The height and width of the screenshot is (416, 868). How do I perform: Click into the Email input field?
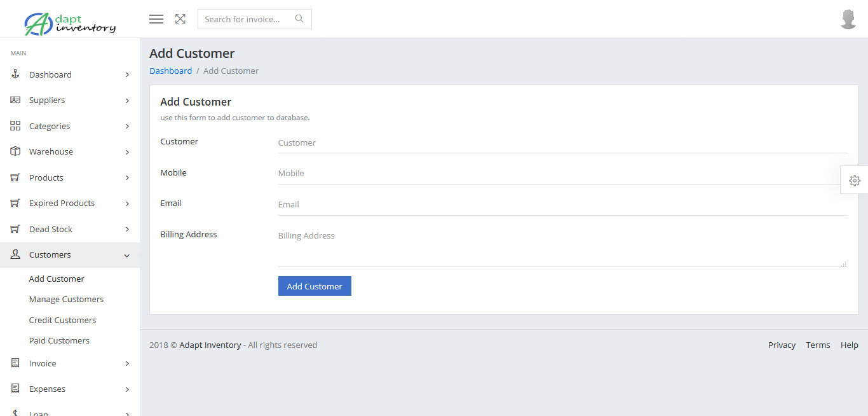coord(562,204)
